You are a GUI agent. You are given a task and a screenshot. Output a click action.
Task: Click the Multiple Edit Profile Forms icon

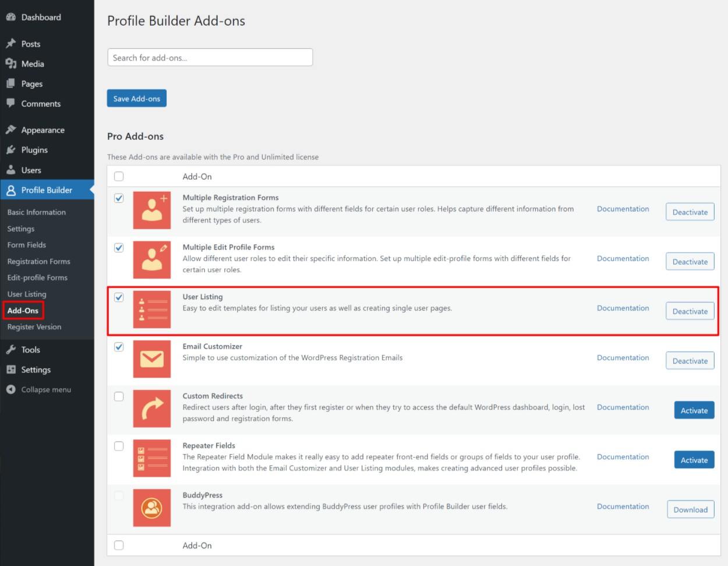(151, 259)
